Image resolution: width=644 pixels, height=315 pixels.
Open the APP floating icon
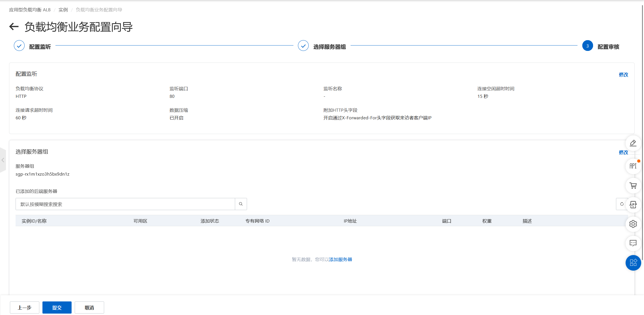[633, 204]
